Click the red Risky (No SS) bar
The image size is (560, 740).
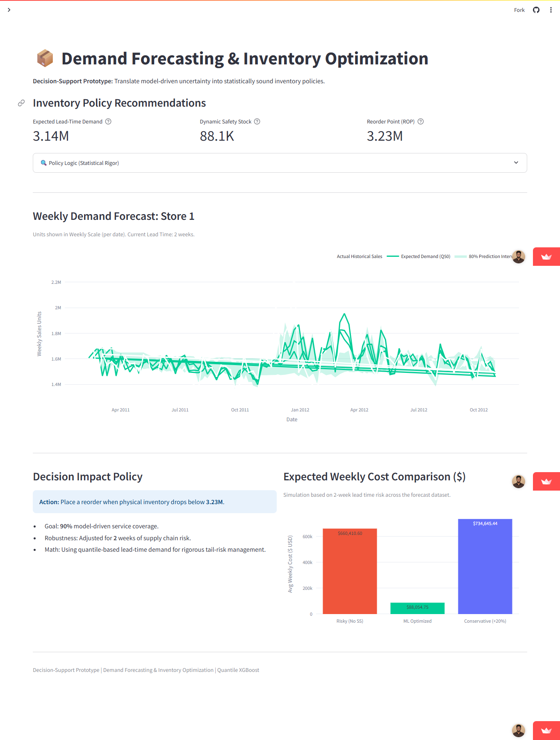(350, 571)
